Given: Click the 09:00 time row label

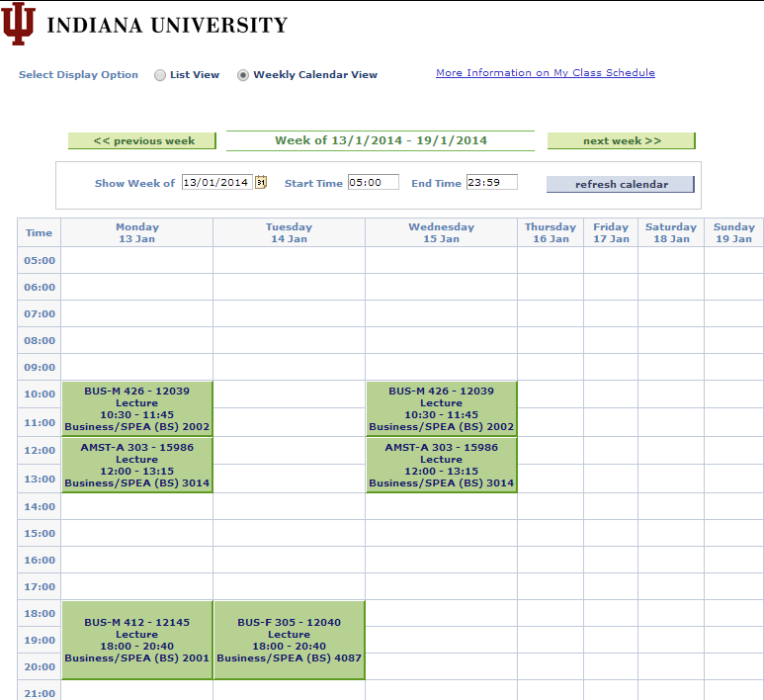Looking at the screenshot, I should pos(40,367).
